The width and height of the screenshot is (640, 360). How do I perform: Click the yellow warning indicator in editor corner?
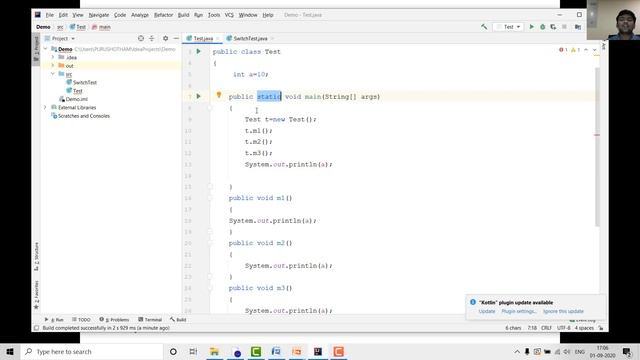[575, 50]
